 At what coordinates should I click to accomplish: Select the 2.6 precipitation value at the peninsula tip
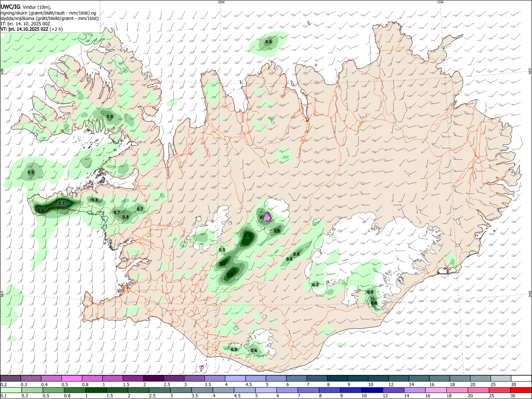41,211
